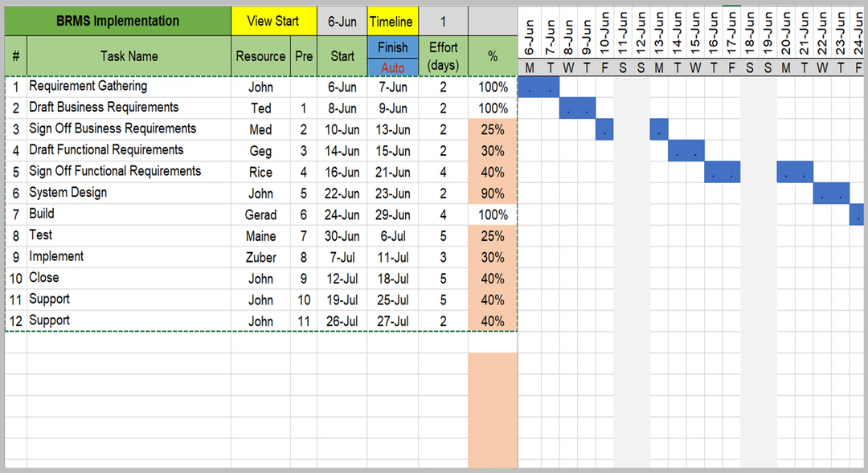The width and height of the screenshot is (868, 473).
Task: Click the yellow View Start label cell
Action: pos(272,22)
